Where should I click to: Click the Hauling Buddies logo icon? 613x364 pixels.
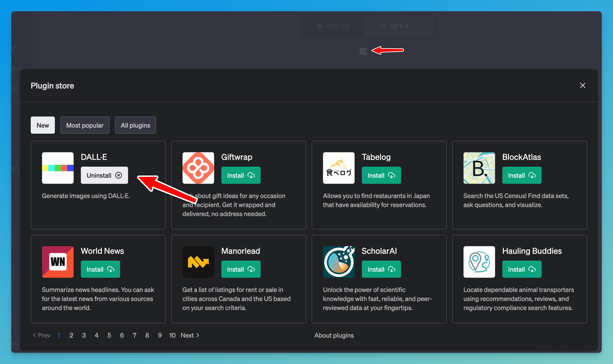(x=479, y=262)
